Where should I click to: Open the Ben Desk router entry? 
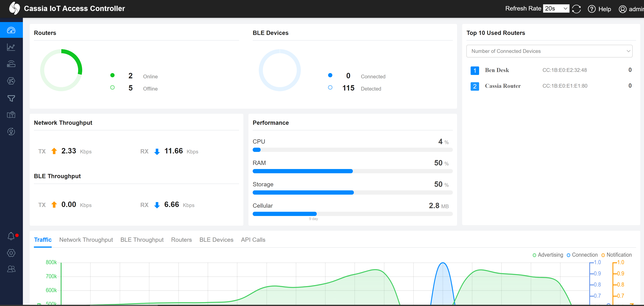497,70
